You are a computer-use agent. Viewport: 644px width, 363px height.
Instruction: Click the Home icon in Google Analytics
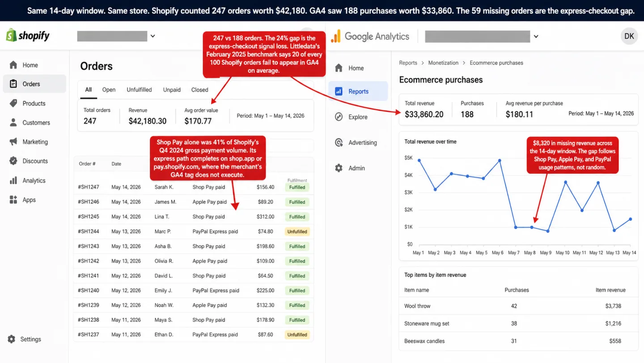(x=339, y=68)
